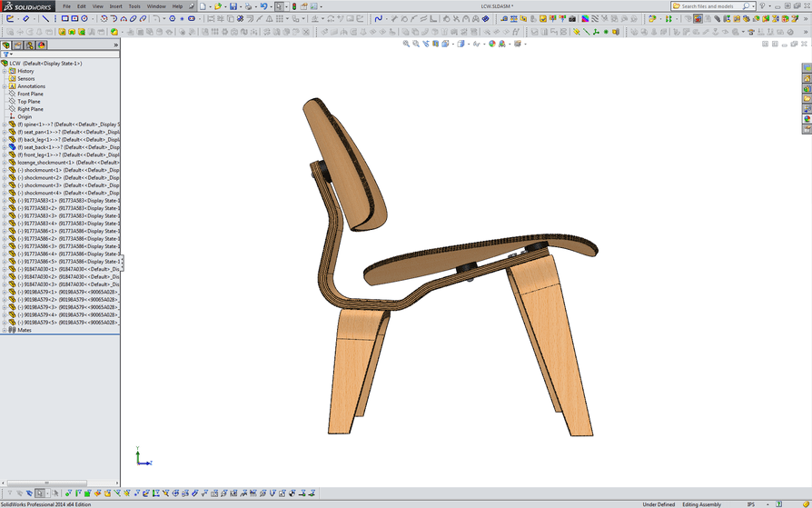Open the Display Style dropdown arrow
This screenshot has width=812, height=508.
[468, 44]
